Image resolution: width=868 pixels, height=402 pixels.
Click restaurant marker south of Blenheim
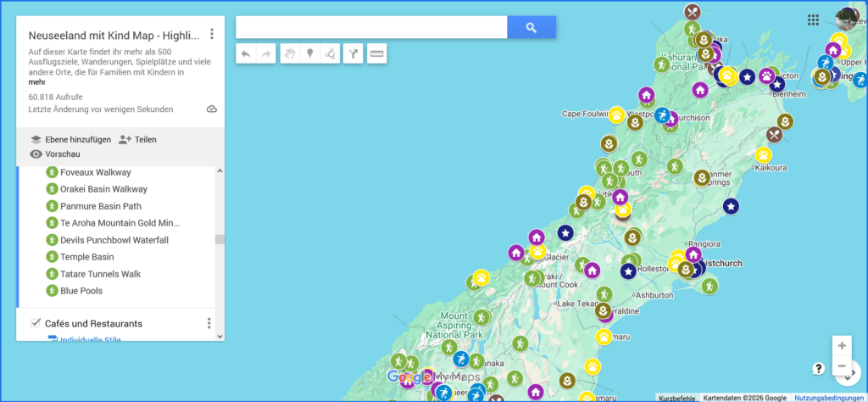tap(774, 135)
